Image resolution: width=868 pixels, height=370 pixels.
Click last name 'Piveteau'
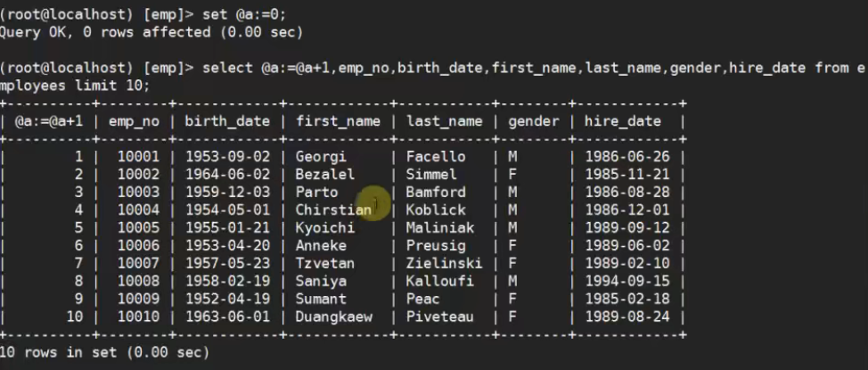[440, 317]
